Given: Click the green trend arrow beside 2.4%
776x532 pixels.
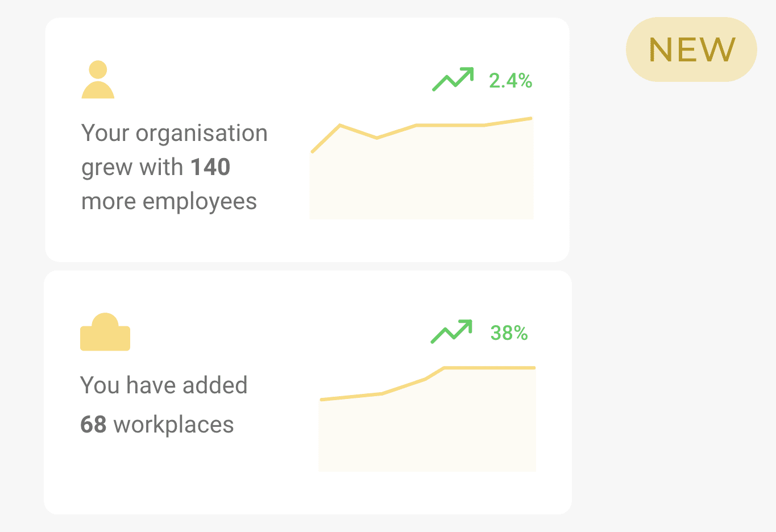Looking at the screenshot, I should [453, 79].
